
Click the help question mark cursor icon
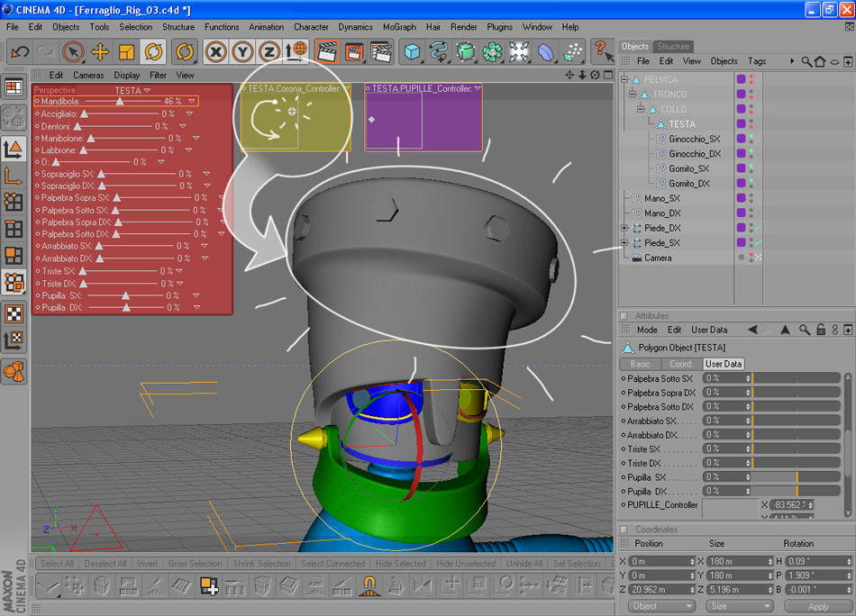[603, 50]
